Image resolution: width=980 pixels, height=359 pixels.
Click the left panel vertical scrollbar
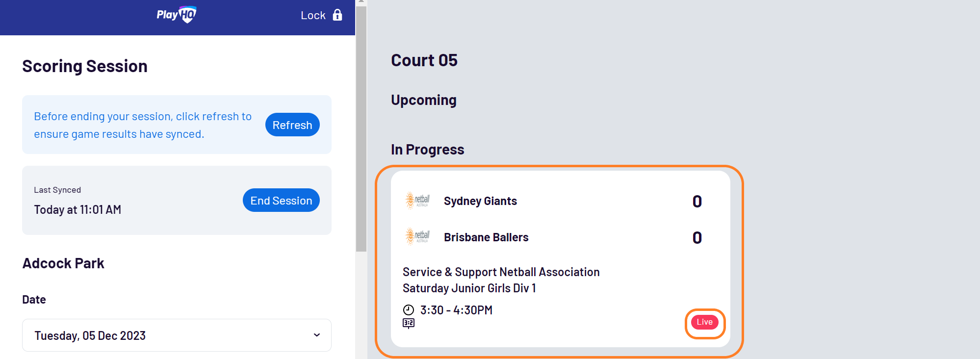[x=361, y=129]
